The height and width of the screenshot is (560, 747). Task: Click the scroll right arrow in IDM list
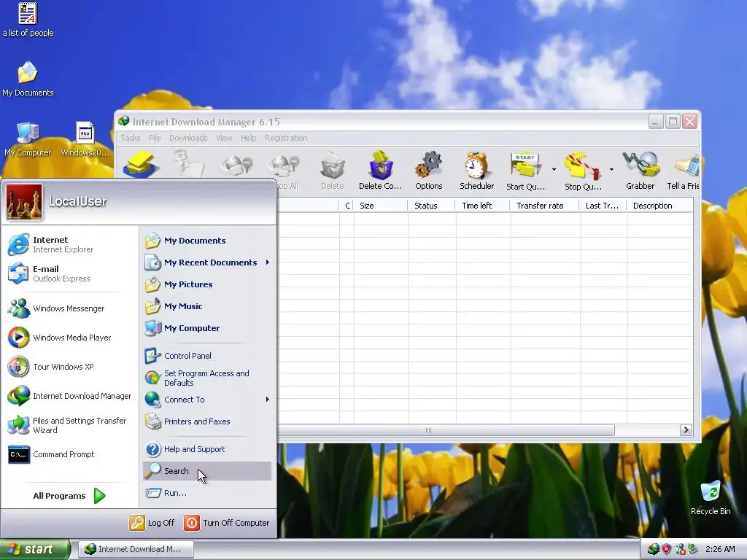point(686,430)
